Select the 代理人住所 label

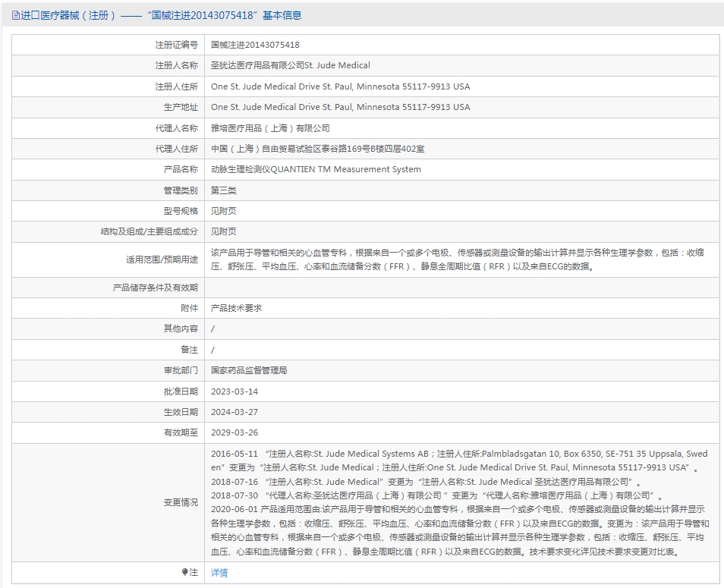176,149
